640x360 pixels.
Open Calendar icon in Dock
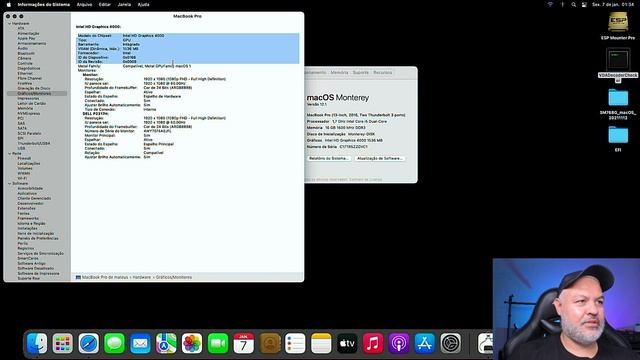tap(244, 343)
